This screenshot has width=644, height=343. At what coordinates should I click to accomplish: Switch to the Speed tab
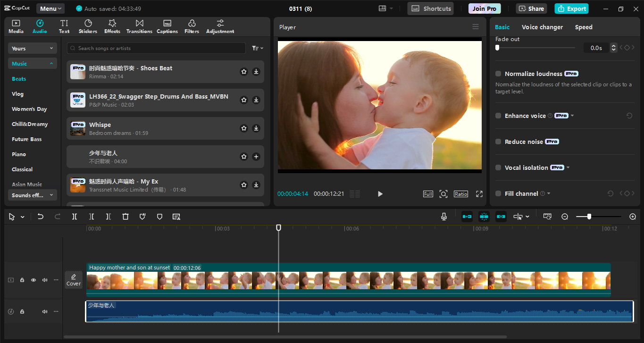point(583,27)
